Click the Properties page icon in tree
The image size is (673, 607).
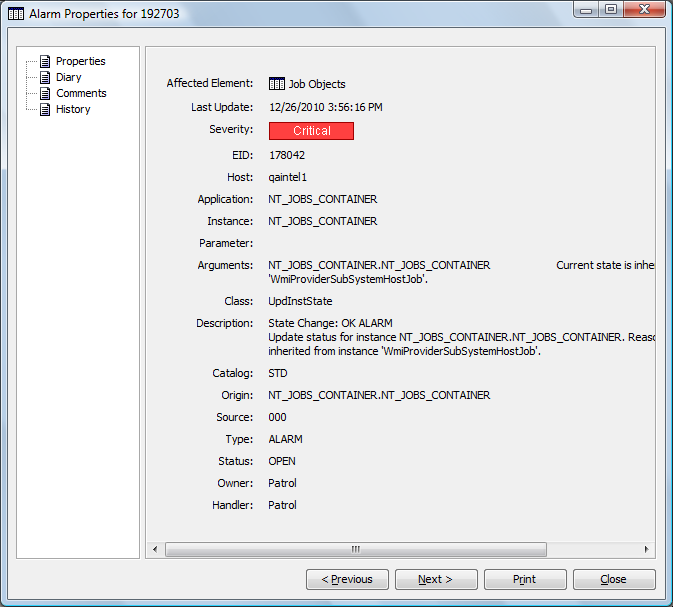45,61
